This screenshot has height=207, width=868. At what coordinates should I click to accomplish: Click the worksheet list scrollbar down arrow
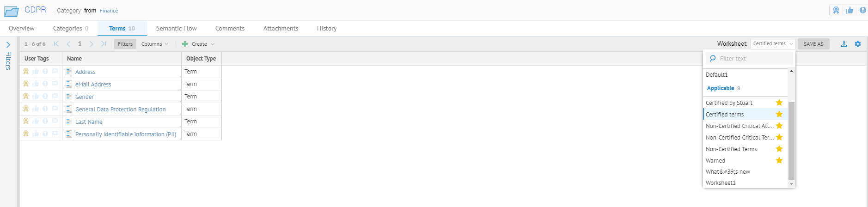[791, 184]
